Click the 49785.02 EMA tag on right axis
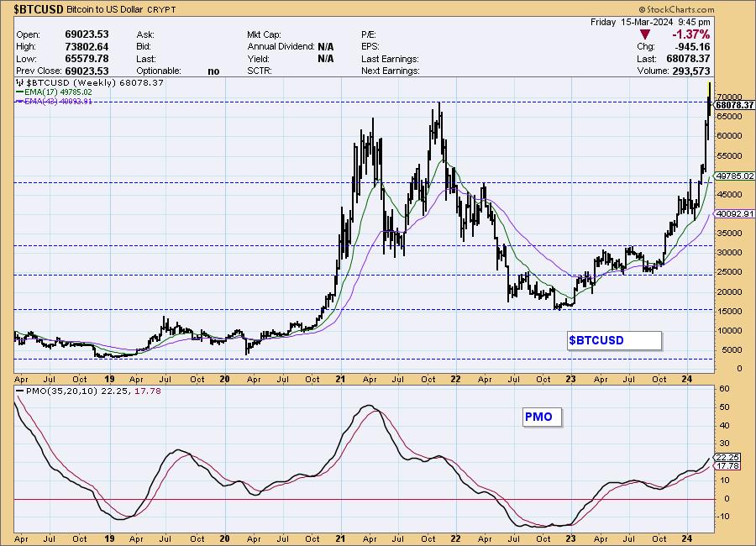The width and height of the screenshot is (756, 546). pos(734,176)
